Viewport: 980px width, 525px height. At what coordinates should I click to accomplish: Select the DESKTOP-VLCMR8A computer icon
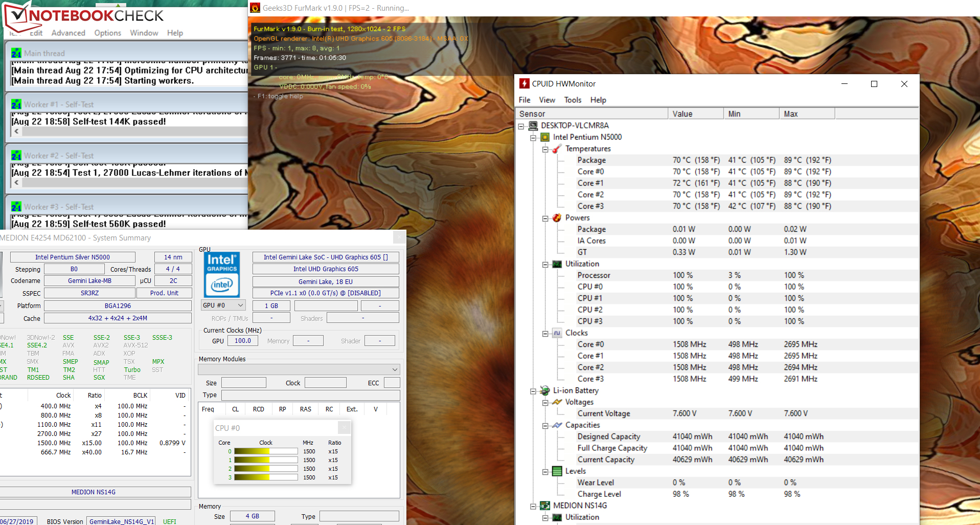coord(533,125)
